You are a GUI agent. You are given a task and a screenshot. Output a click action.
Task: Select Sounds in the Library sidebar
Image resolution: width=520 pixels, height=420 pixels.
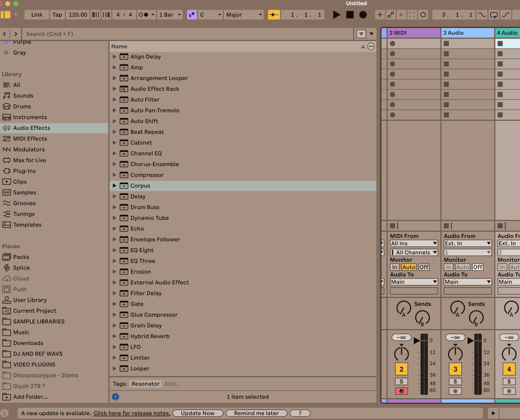coord(23,96)
